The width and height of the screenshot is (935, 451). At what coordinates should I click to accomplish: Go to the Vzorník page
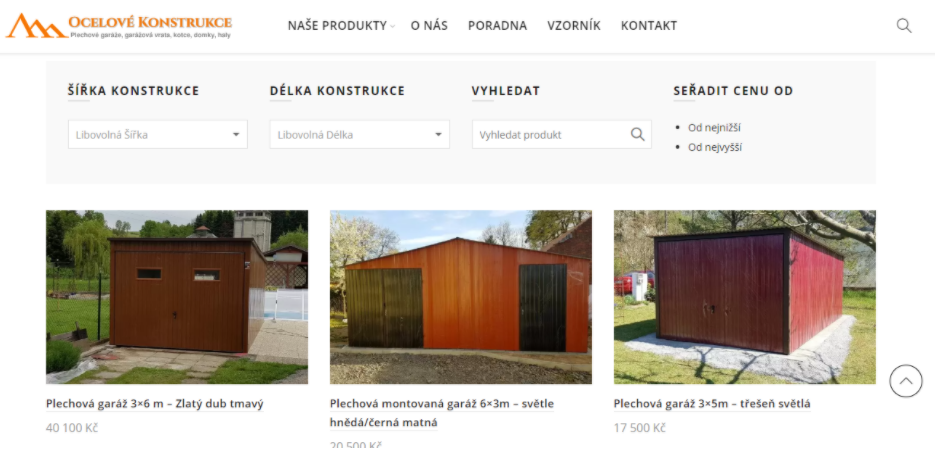click(x=574, y=26)
